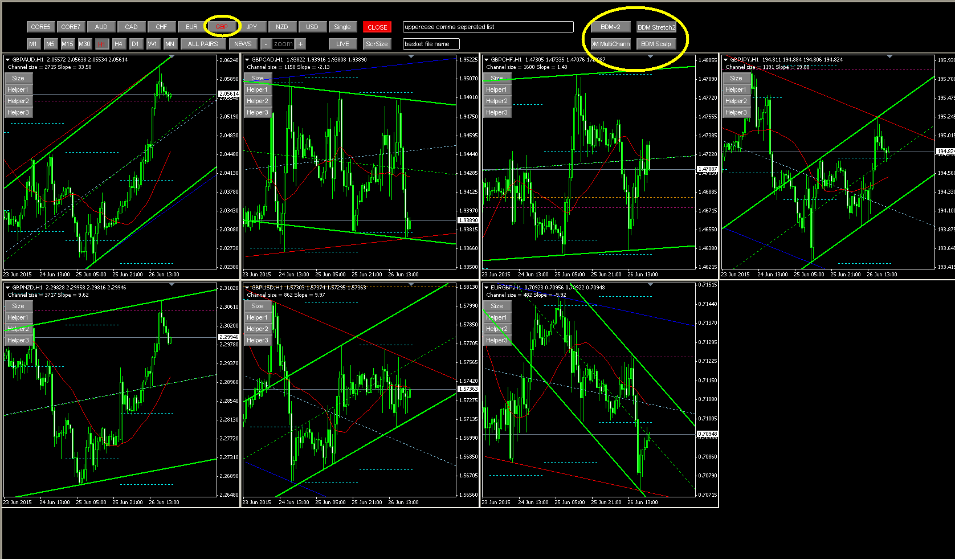Open GBPJPY,H1 chart title dropdown arrow
The width and height of the screenshot is (955, 560).
click(x=725, y=59)
